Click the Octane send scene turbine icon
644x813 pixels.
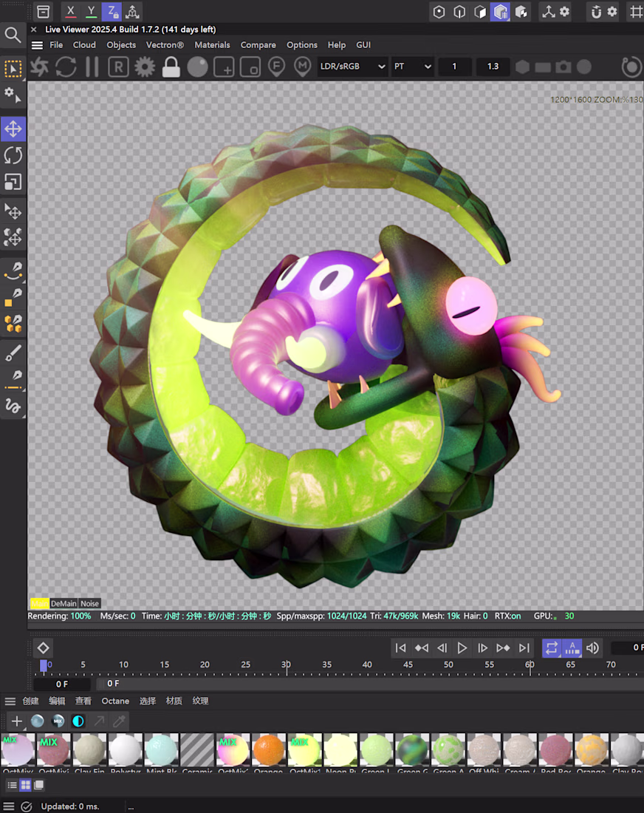click(39, 67)
